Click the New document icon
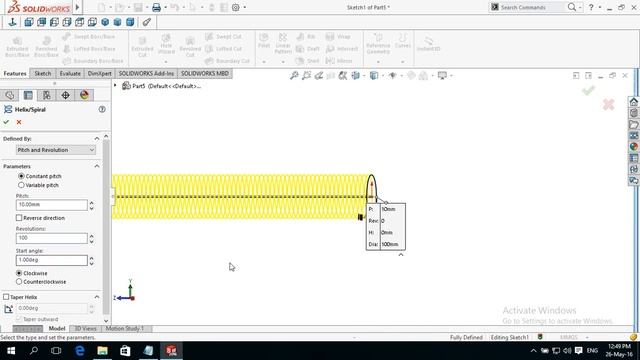Screen dimensions: 640x360 click(x=101, y=7)
